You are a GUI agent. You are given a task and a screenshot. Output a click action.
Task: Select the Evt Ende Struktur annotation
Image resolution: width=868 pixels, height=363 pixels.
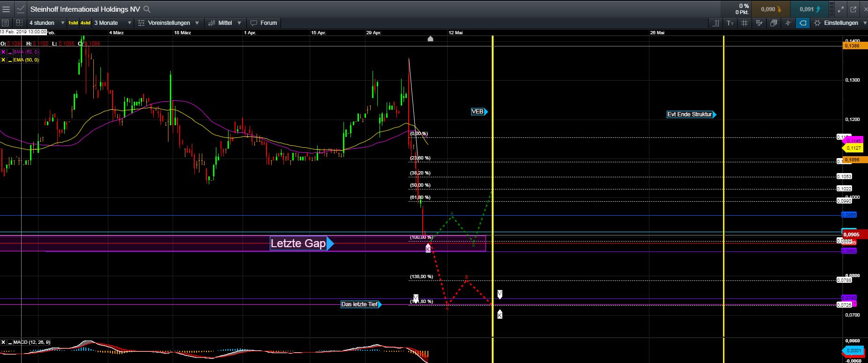(x=692, y=114)
